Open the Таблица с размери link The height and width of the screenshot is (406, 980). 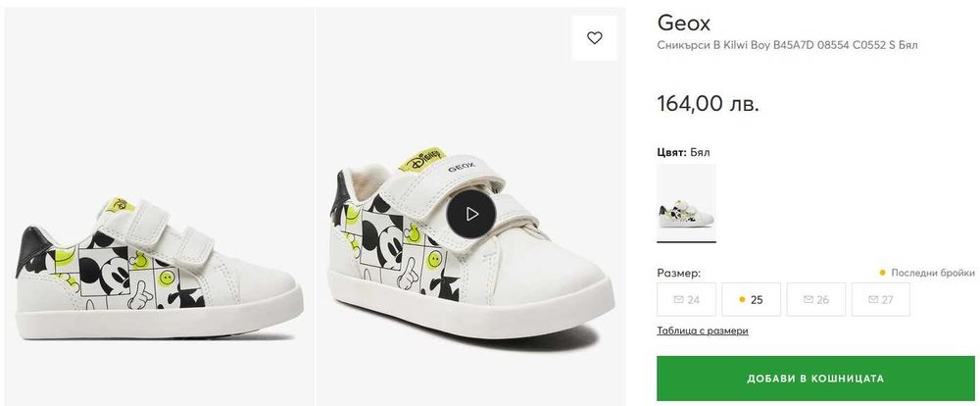click(x=703, y=330)
